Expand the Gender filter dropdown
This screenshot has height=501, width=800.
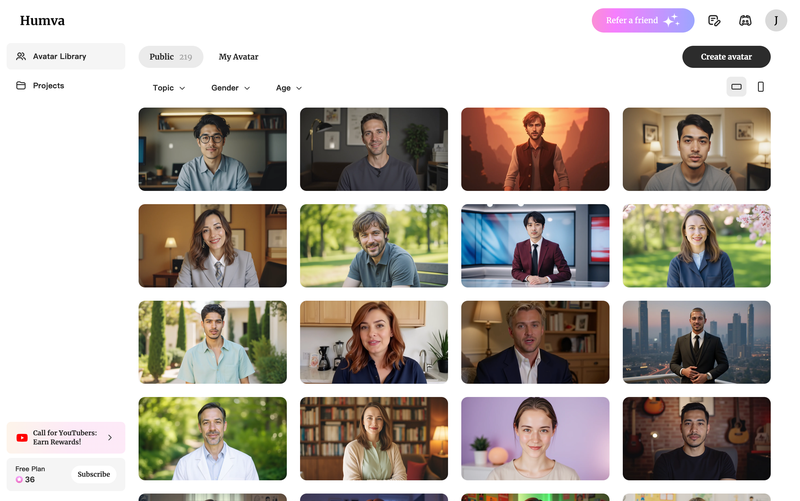pyautogui.click(x=231, y=88)
